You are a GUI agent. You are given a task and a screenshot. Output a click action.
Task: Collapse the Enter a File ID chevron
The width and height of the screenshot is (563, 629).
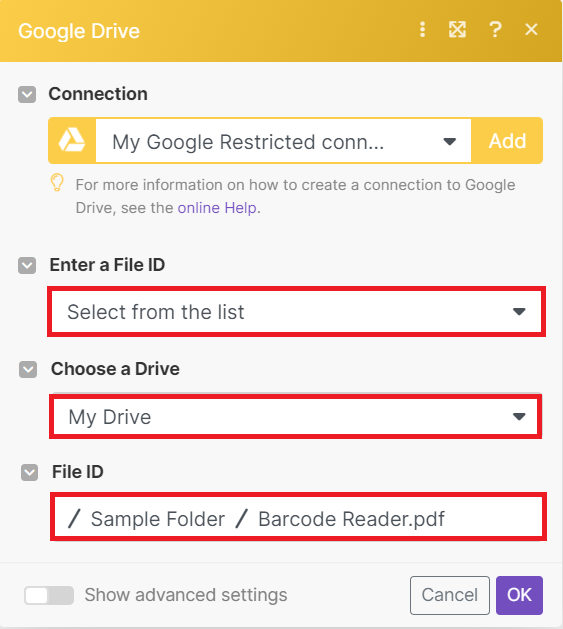27,266
